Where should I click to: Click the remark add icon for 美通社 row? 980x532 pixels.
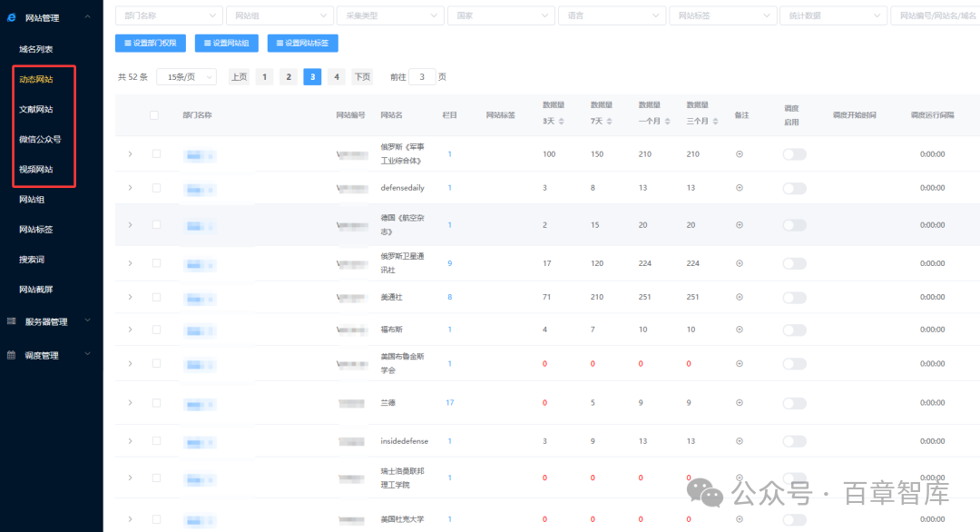[x=739, y=297]
